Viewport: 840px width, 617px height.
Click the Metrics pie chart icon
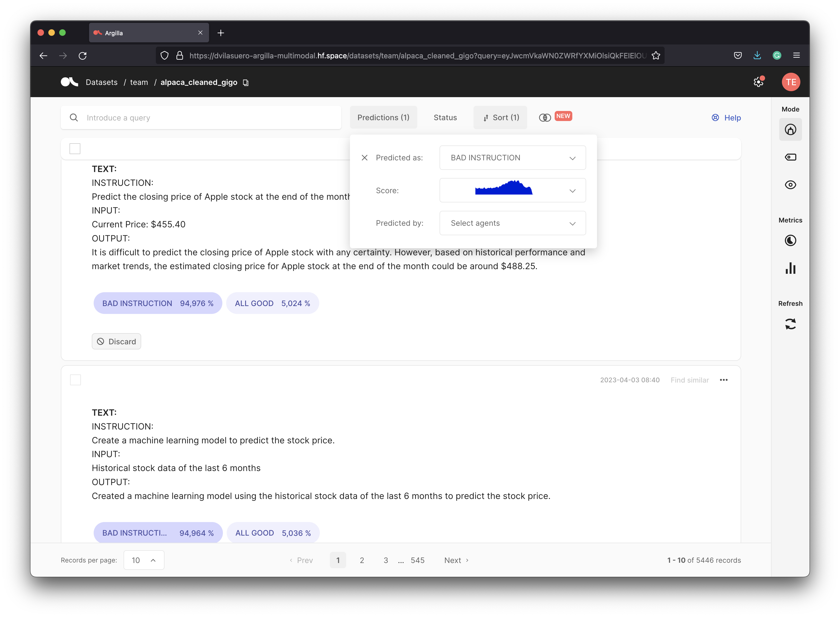[x=790, y=240]
